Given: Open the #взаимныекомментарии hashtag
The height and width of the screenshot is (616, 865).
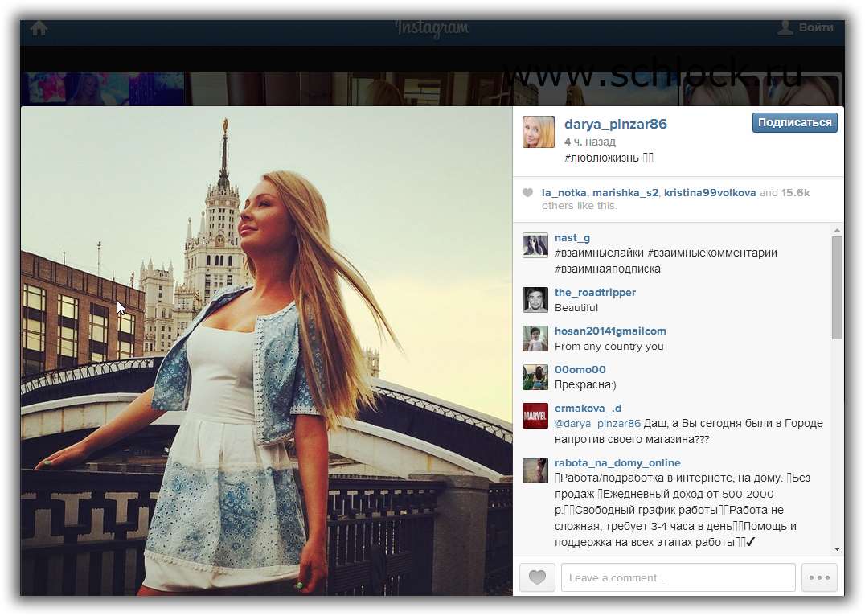Looking at the screenshot, I should coord(712,253).
